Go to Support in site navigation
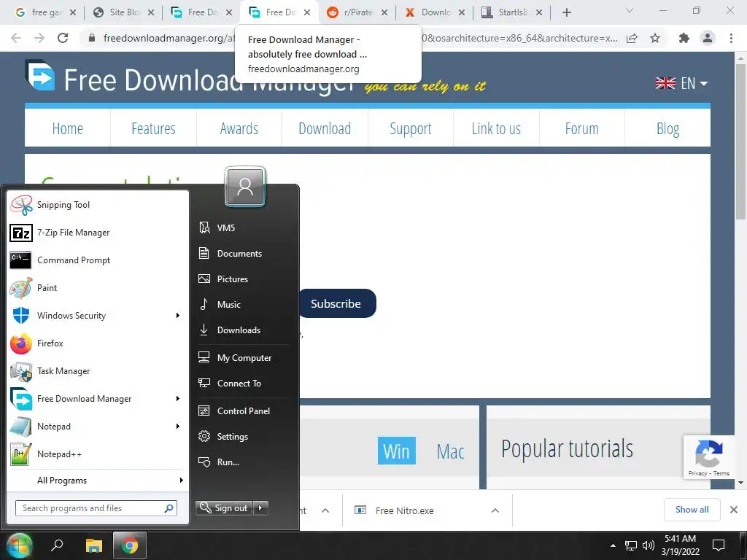Image resolution: width=747 pixels, height=560 pixels. coord(411,128)
